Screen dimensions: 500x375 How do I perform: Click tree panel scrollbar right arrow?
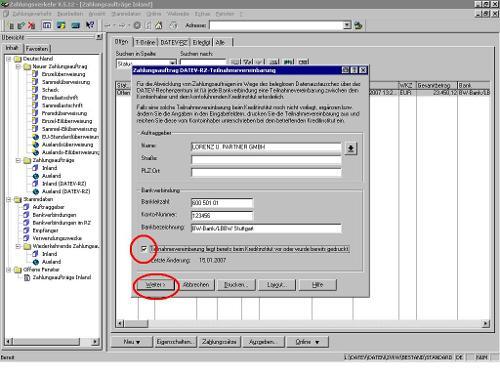[x=95, y=341]
